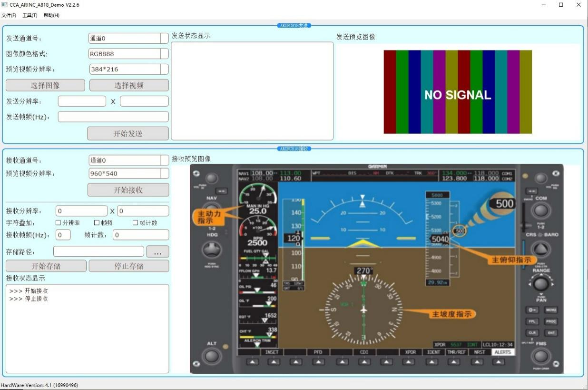Viewport: 588px width, 390px height.
Task: Click the HDG knob in preview image
Action: (212, 249)
